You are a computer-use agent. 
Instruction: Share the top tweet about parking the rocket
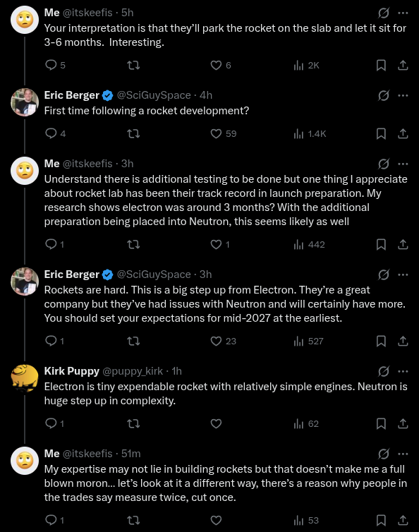click(403, 65)
